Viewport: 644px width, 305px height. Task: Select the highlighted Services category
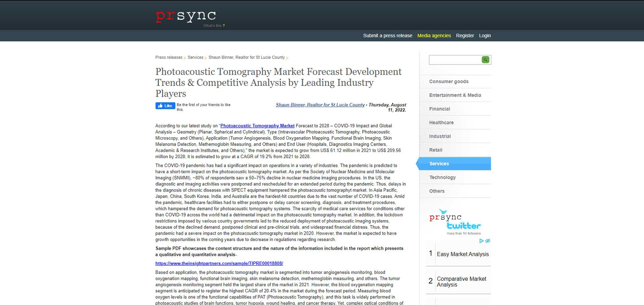439,163
